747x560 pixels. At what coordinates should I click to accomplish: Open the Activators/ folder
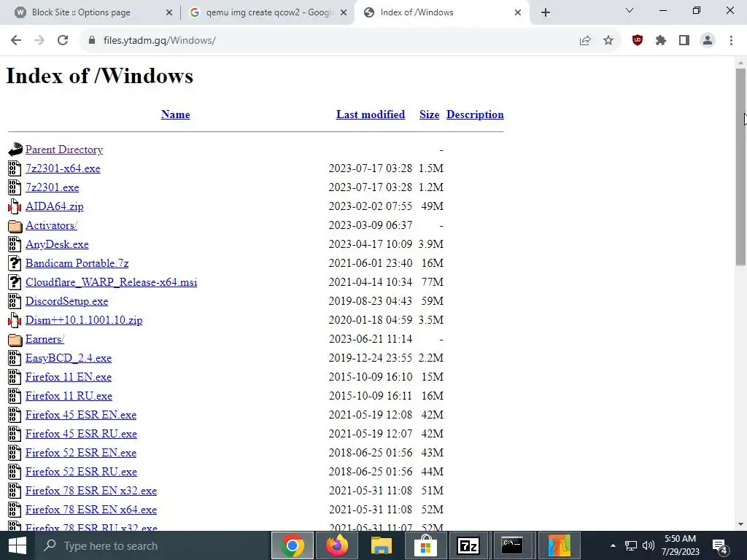[51, 225]
